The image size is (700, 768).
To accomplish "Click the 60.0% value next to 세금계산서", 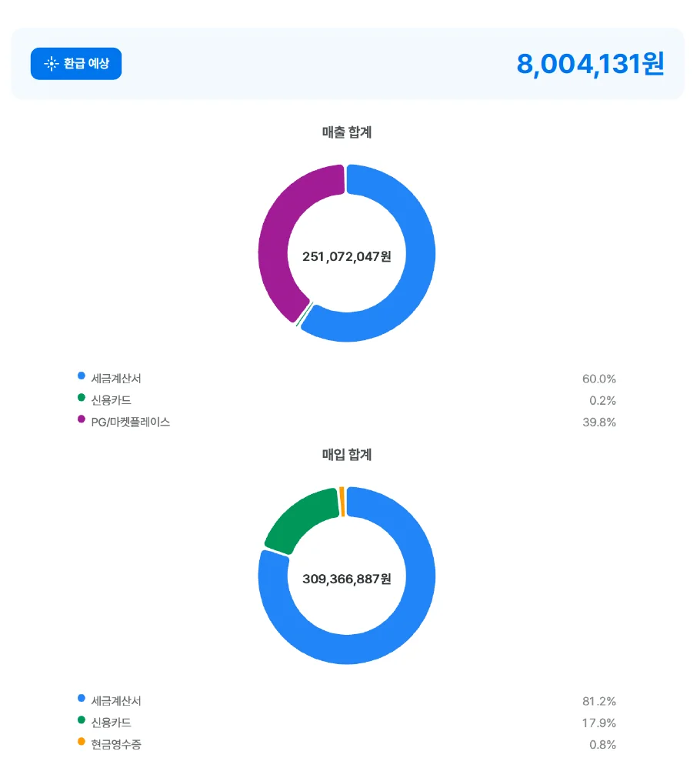I will (x=600, y=378).
